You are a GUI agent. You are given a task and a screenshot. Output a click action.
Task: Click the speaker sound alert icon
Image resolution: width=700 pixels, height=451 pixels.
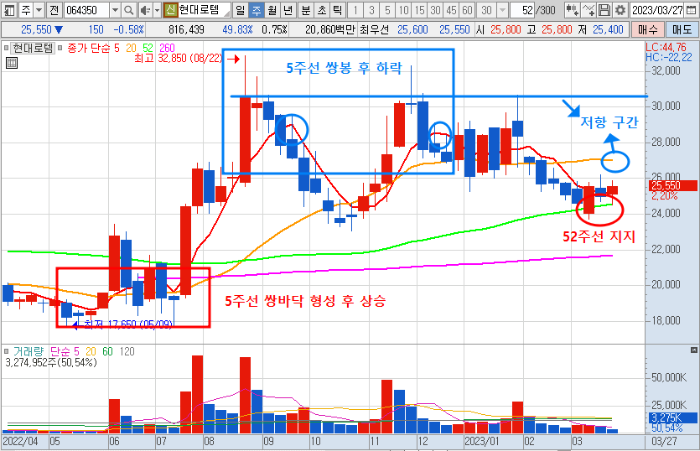(x=145, y=9)
